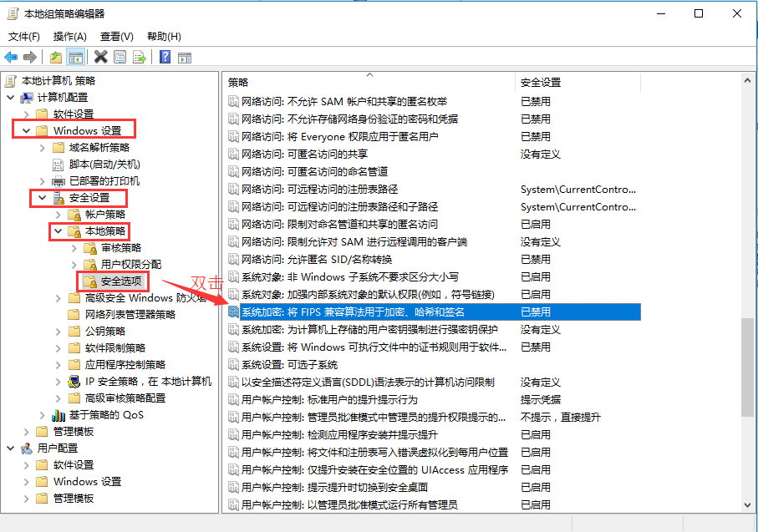Toggle the Show/Hide Console Tree icon
This screenshot has width=758, height=532.
[x=76, y=57]
